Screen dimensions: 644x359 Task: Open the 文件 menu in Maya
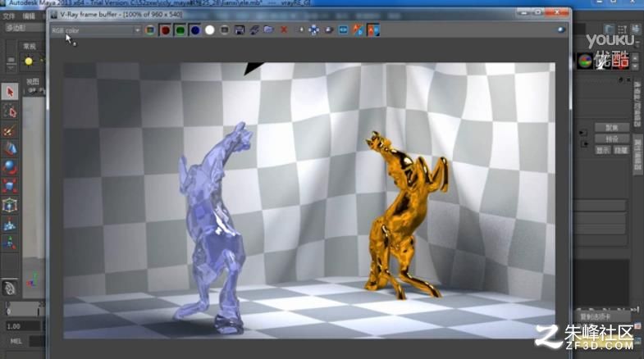tap(9, 16)
